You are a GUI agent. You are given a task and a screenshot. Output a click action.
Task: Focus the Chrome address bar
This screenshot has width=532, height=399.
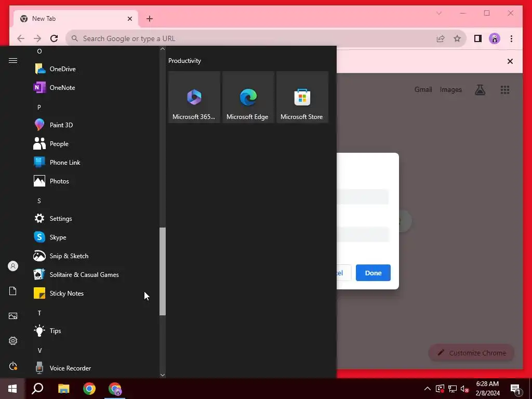coord(255,38)
